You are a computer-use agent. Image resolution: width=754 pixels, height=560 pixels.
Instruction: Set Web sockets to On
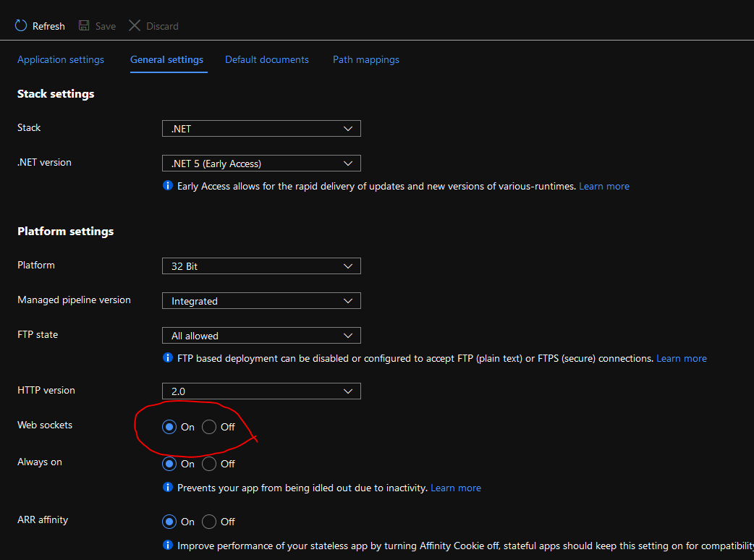(169, 427)
